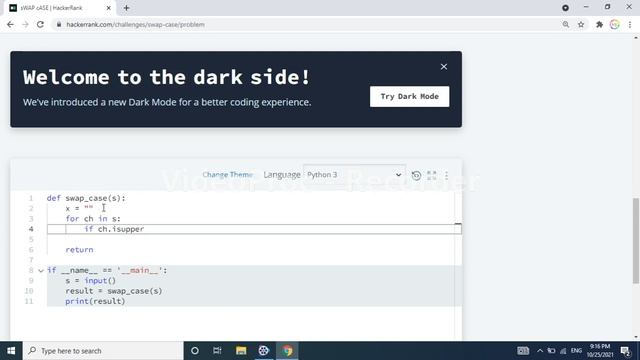This screenshot has width=640, height=360.
Task: Close the dark mode welcome banner
Action: [x=444, y=67]
